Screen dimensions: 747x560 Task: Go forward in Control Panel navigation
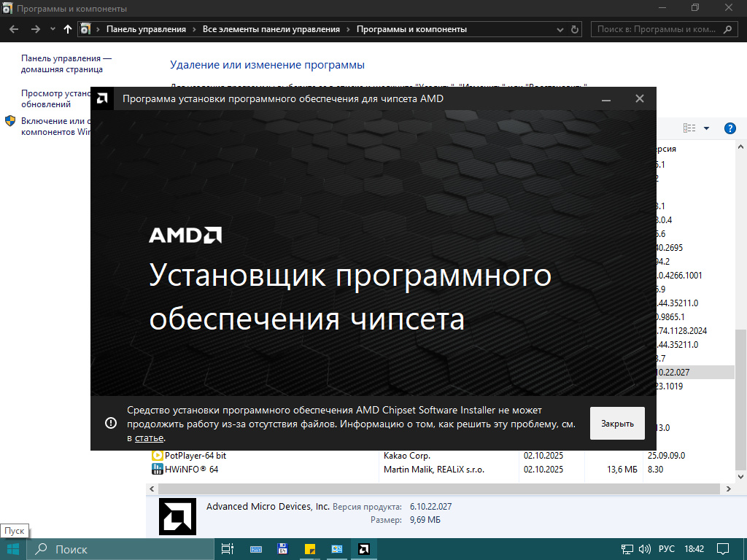(36, 29)
